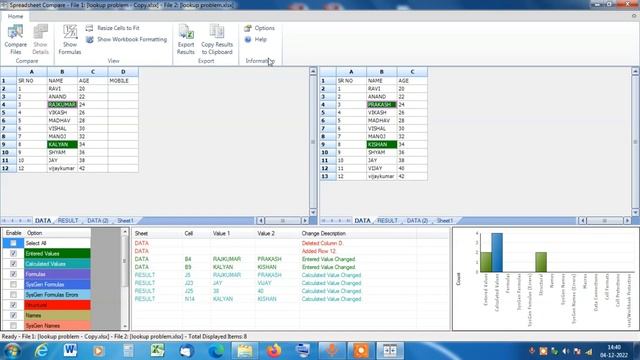
Task: Go to first sheet in left pane
Action: point(5,220)
